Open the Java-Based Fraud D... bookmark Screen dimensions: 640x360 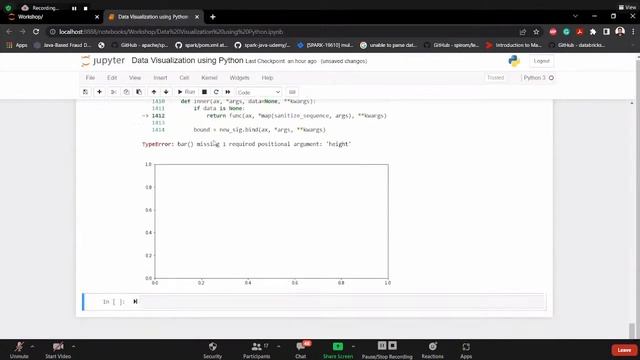pos(62,45)
